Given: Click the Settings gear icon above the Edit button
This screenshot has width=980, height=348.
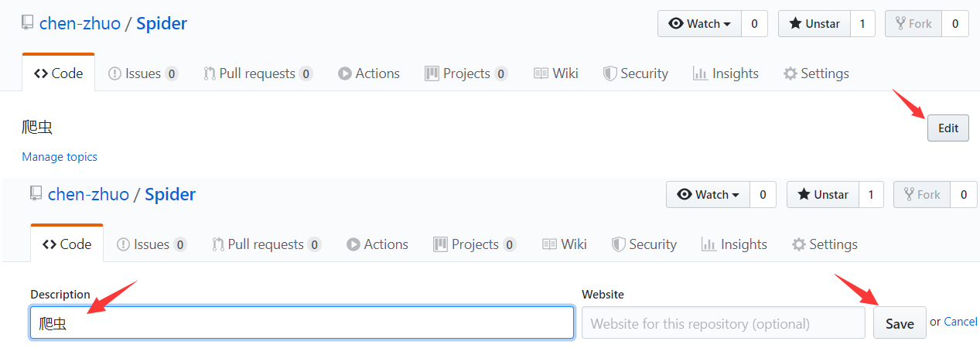Looking at the screenshot, I should click(790, 74).
